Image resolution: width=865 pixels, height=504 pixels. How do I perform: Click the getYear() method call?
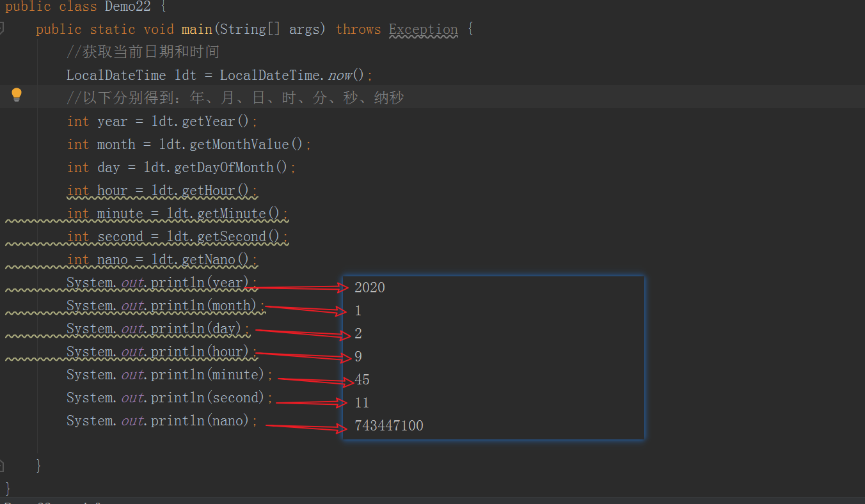pos(214,121)
